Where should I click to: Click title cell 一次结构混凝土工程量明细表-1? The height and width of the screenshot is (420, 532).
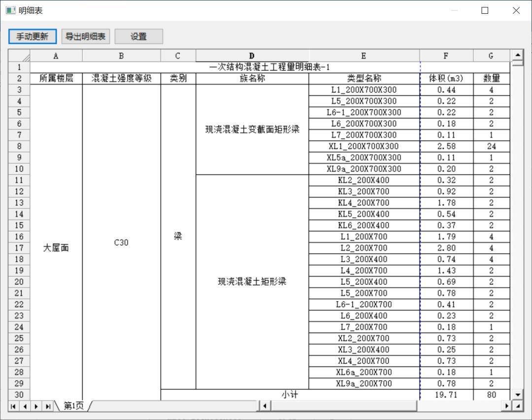(270, 67)
